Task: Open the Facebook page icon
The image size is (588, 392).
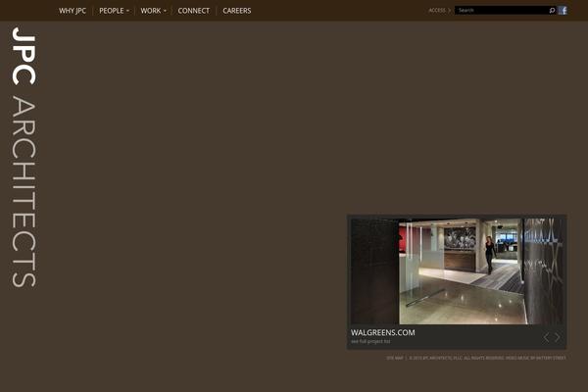Action: click(x=563, y=10)
